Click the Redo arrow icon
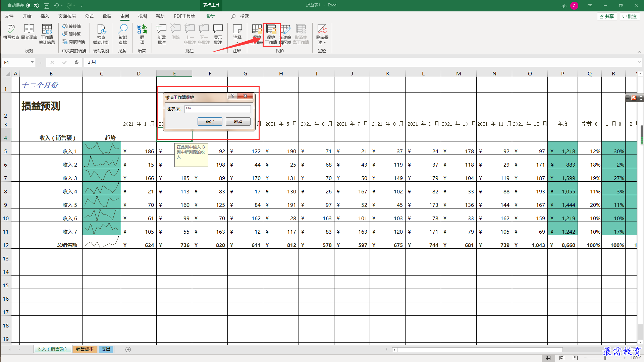 pyautogui.click(x=69, y=5)
